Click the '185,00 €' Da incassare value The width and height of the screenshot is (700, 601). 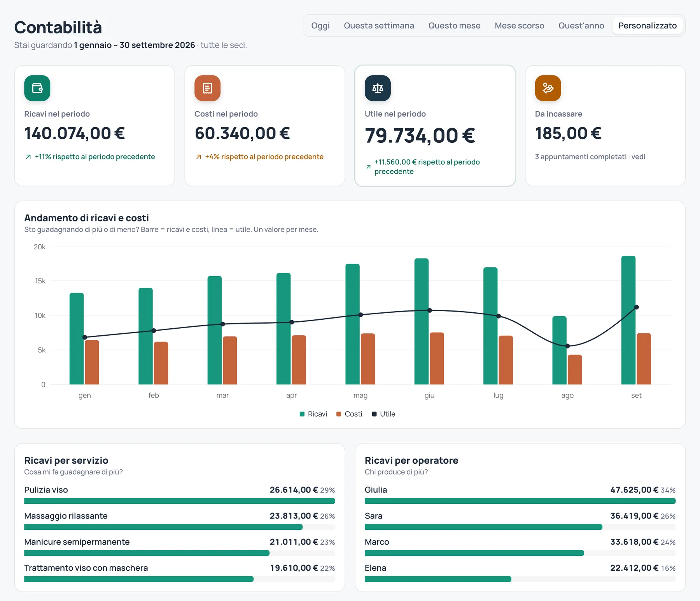point(568,133)
